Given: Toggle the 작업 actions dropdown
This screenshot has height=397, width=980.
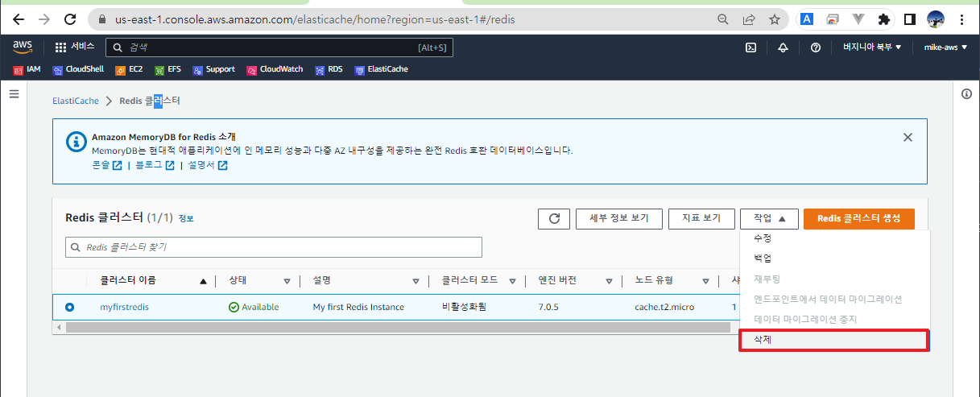Looking at the screenshot, I should (768, 218).
